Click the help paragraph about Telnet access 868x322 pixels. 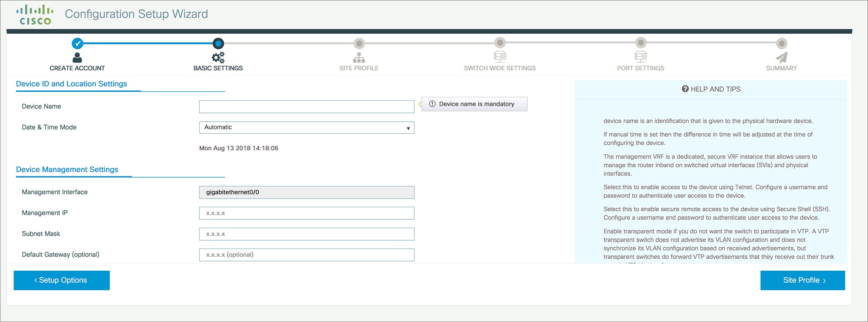point(716,192)
